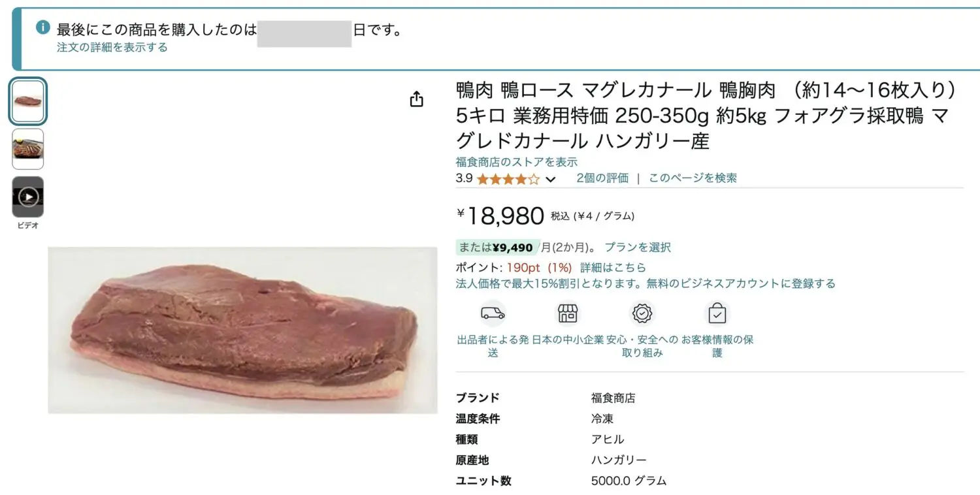Open the 2個の評価 reviews link
The height and width of the screenshot is (495, 980).
(602, 178)
